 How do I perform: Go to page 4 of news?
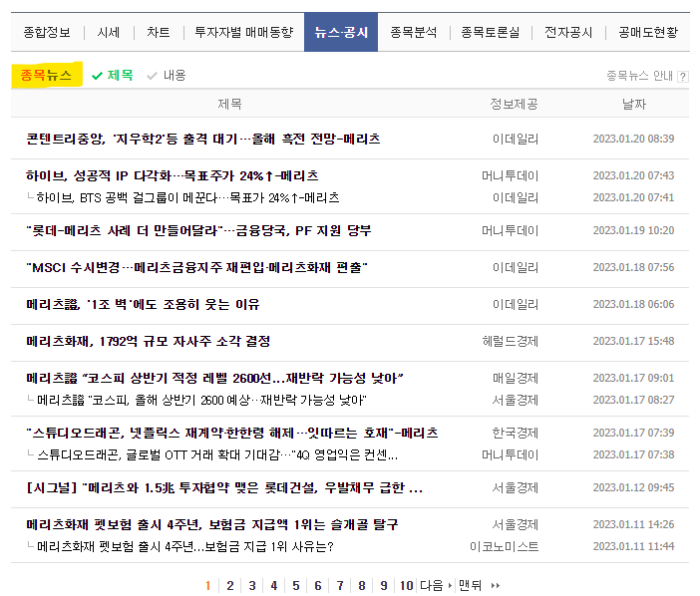click(x=273, y=585)
